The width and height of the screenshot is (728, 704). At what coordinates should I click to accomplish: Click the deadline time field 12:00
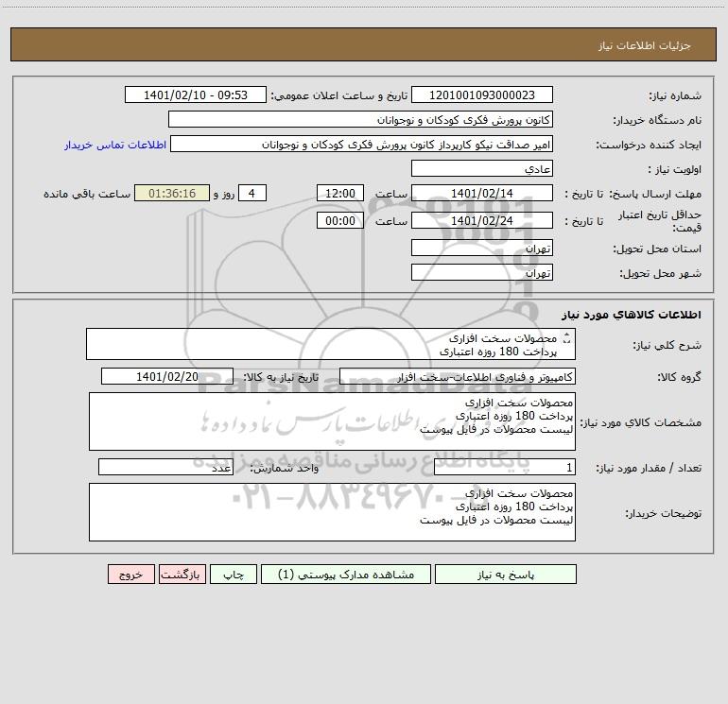[x=339, y=193]
